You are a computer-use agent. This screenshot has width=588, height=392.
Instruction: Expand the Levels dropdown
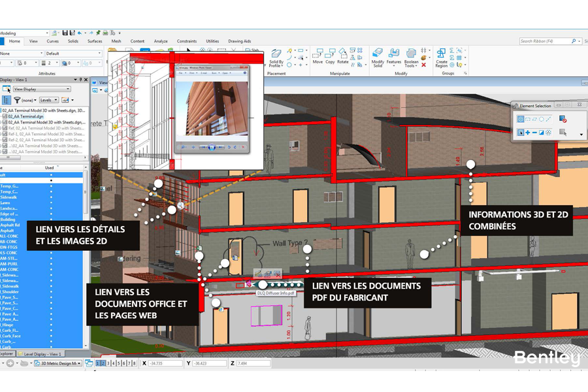(48, 100)
